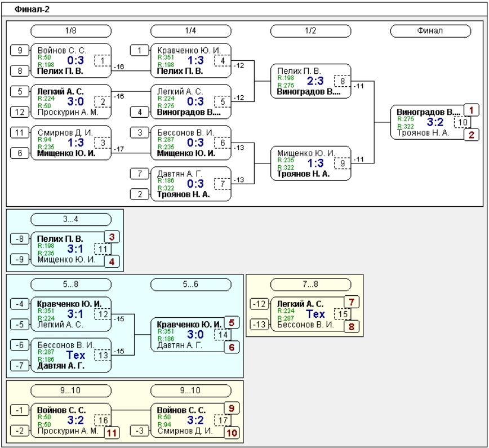Click the -8 box beside Пелих in 3...4
This screenshot has height=448, width=489.
20,239
